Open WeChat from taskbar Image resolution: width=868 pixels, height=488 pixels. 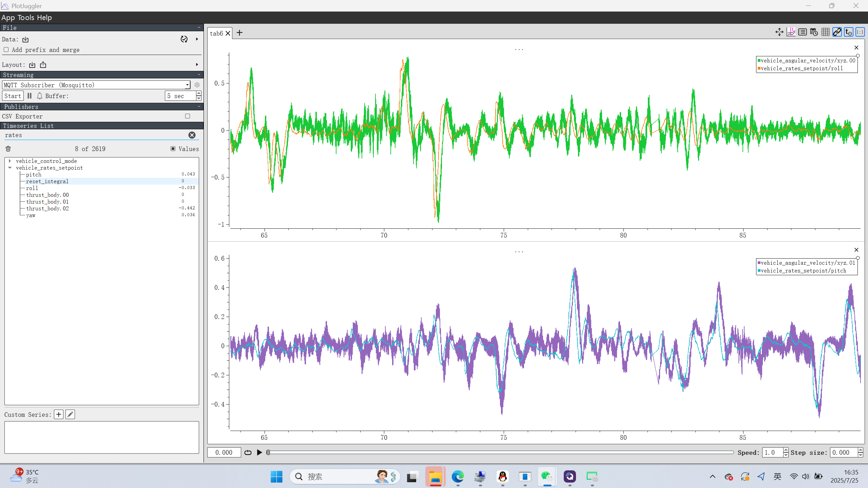547,476
